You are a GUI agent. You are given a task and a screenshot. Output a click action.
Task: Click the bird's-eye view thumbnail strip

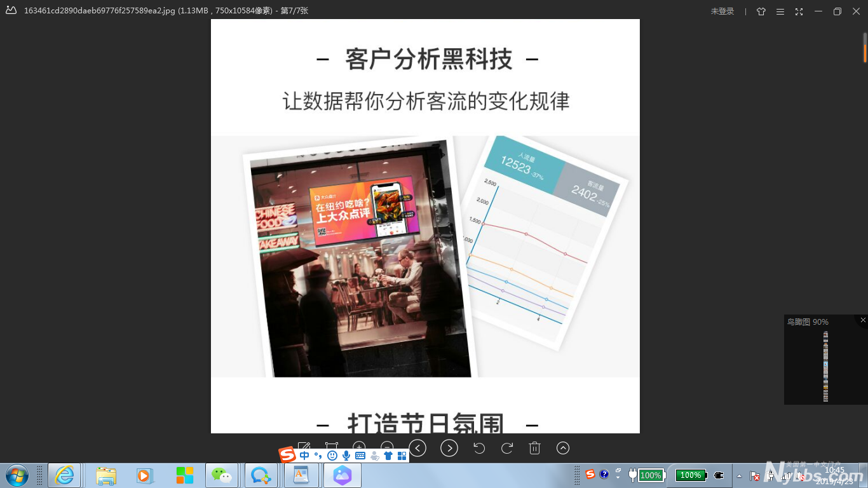click(825, 366)
